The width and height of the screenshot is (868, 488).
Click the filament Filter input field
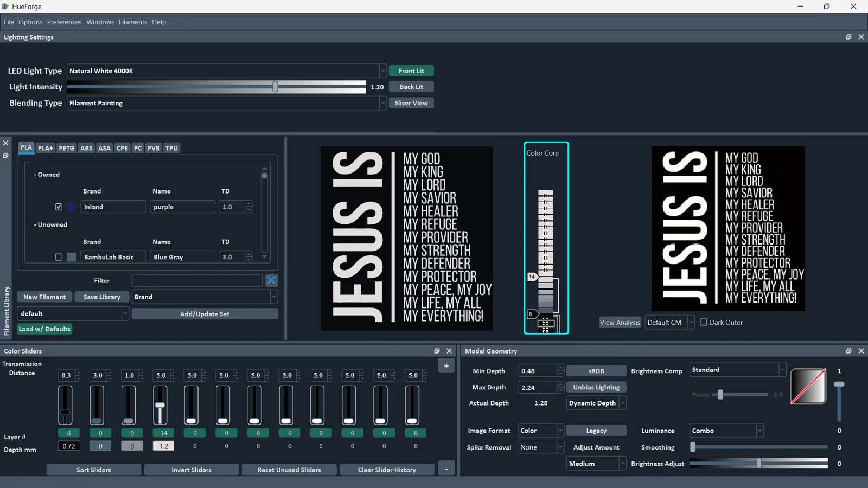tap(197, 280)
